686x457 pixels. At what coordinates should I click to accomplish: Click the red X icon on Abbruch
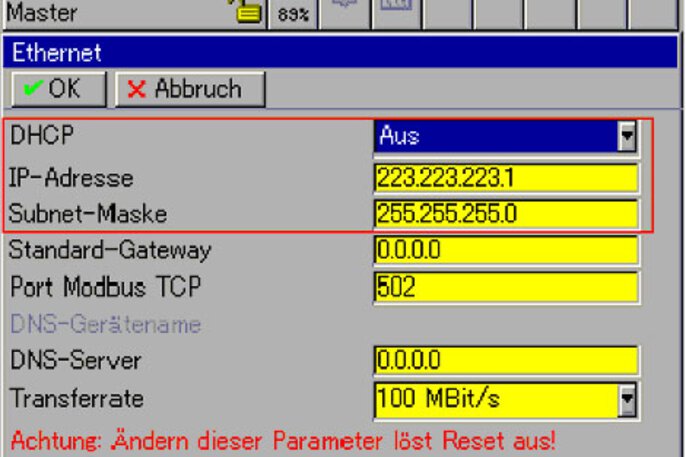[136, 89]
